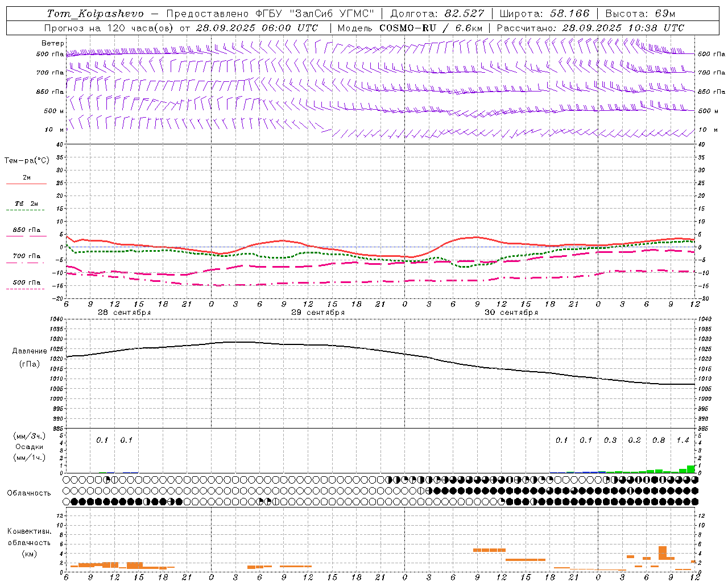Click the longitude field Долгота: 82.527
This screenshot has width=728, height=582.
[x=437, y=14]
